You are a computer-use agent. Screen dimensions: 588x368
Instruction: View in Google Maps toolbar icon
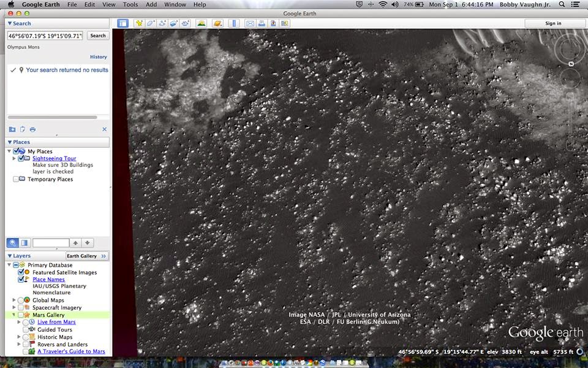pos(285,23)
